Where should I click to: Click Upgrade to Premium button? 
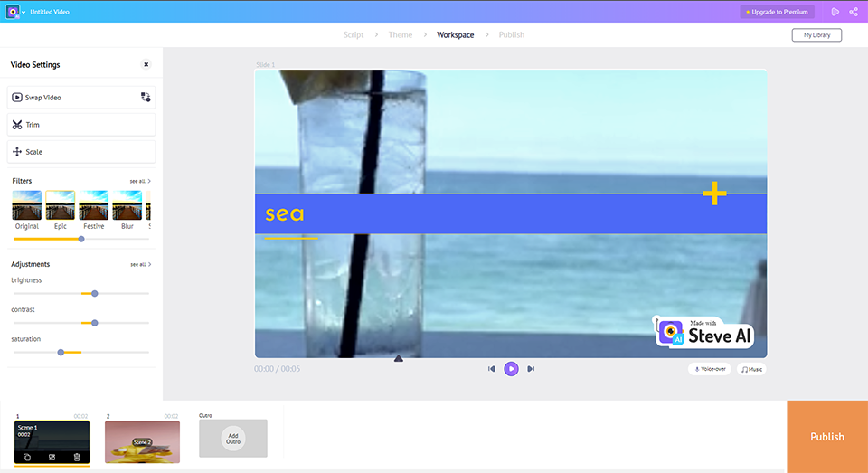(777, 12)
